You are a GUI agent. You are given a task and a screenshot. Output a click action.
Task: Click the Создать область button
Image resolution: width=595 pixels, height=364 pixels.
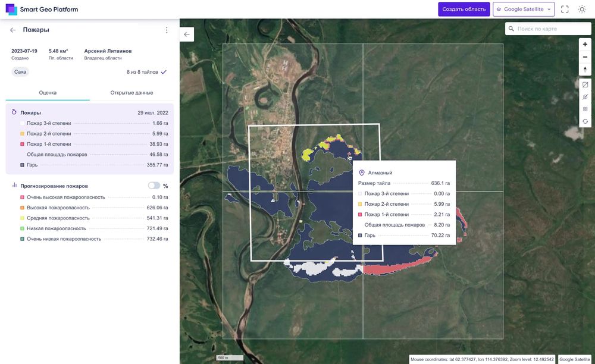click(464, 9)
